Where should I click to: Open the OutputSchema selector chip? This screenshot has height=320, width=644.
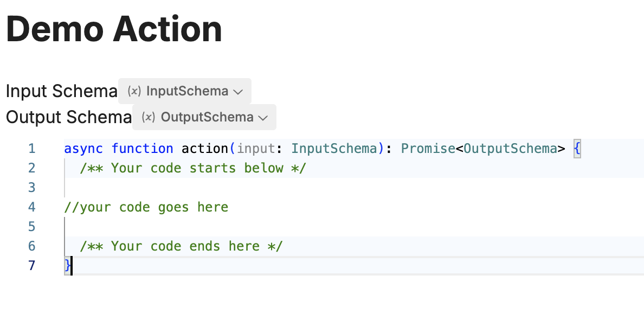coord(204,117)
